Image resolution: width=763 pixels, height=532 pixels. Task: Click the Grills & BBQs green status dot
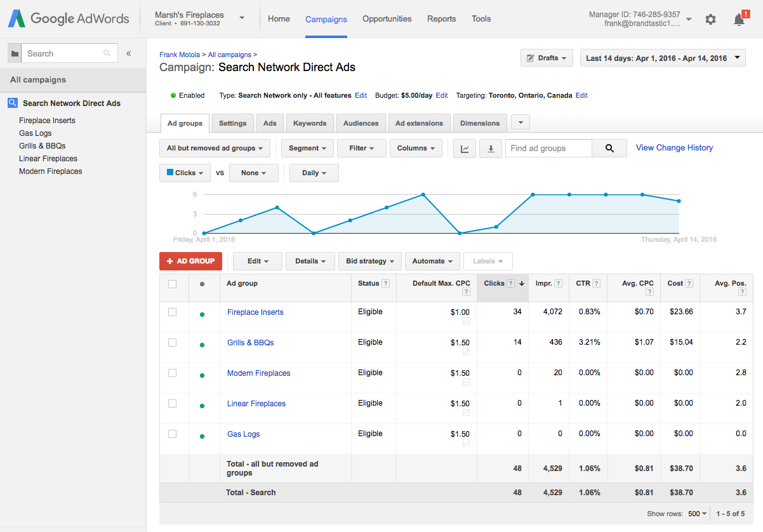(x=202, y=345)
